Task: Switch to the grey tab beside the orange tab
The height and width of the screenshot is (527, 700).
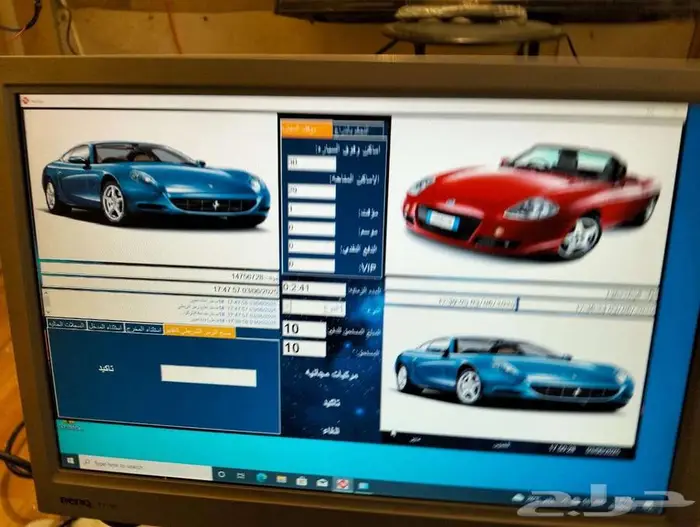Action: pos(358,130)
